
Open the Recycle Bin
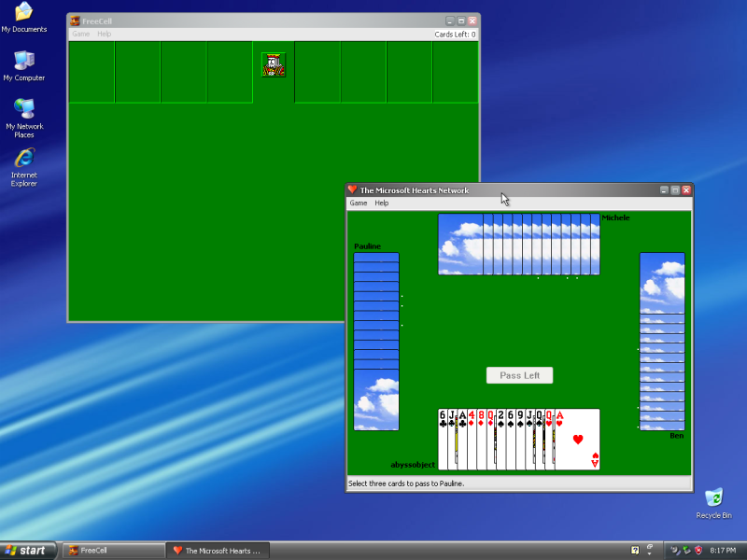pyautogui.click(x=714, y=499)
